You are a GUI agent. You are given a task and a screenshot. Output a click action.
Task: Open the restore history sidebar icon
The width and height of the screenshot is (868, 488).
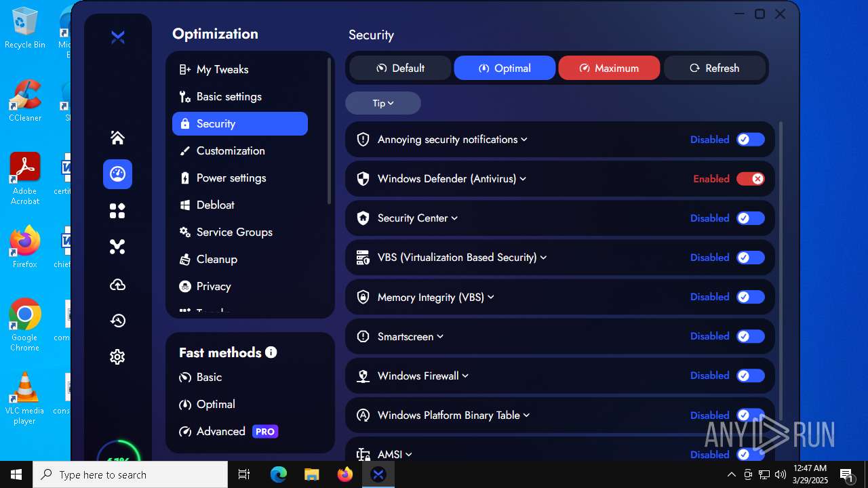[x=117, y=321]
